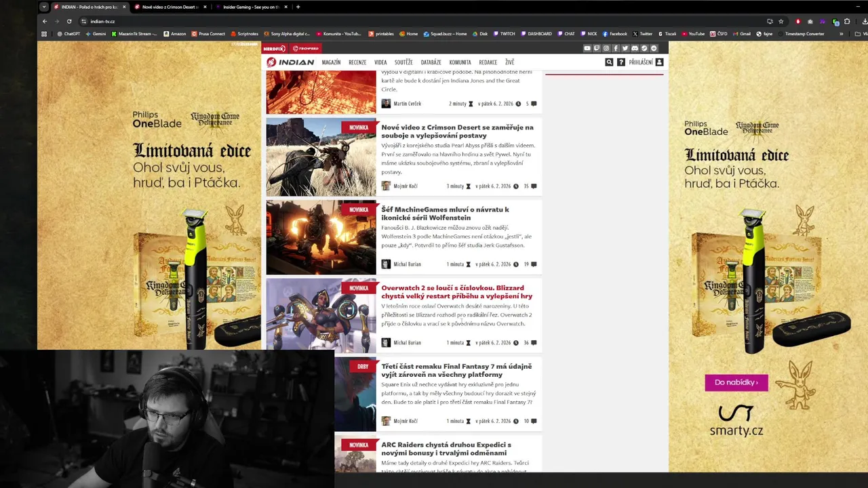Click the INDIAN site logo

(290, 62)
